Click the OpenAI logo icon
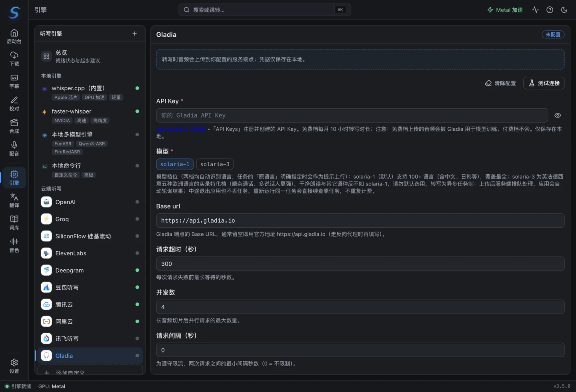576x392 pixels. 46,202
